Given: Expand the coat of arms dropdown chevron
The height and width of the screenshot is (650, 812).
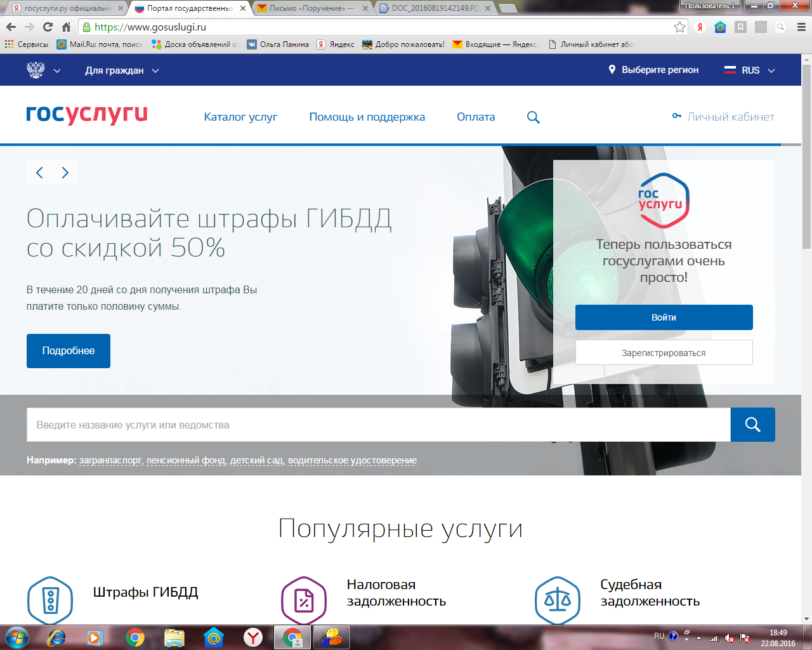Looking at the screenshot, I should pyautogui.click(x=57, y=70).
